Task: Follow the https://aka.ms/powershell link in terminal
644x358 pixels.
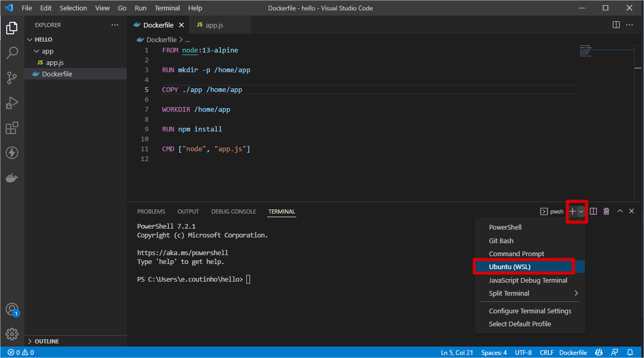Action: (x=182, y=253)
